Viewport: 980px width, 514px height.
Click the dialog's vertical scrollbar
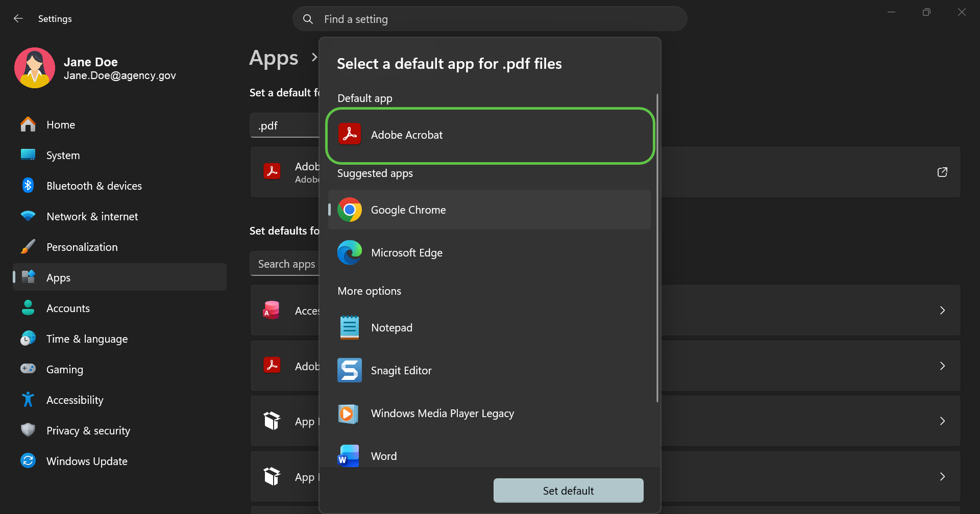(x=657, y=248)
